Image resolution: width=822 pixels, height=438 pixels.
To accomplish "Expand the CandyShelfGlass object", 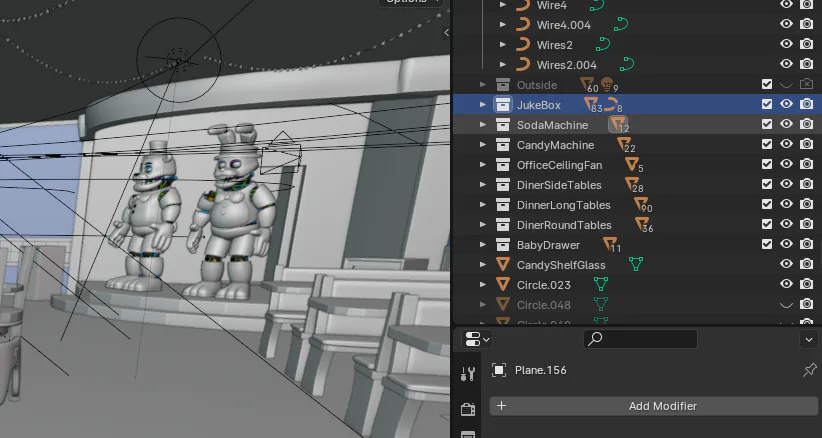I will point(483,265).
